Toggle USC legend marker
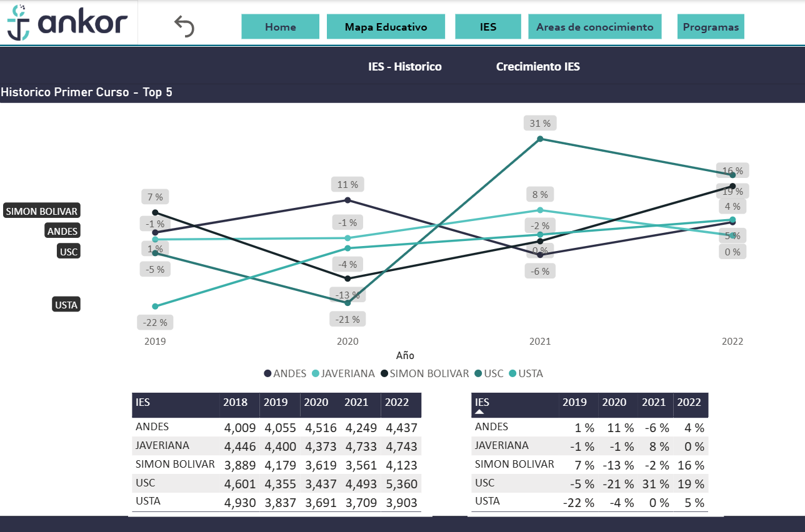The height and width of the screenshot is (532, 805). (x=478, y=374)
